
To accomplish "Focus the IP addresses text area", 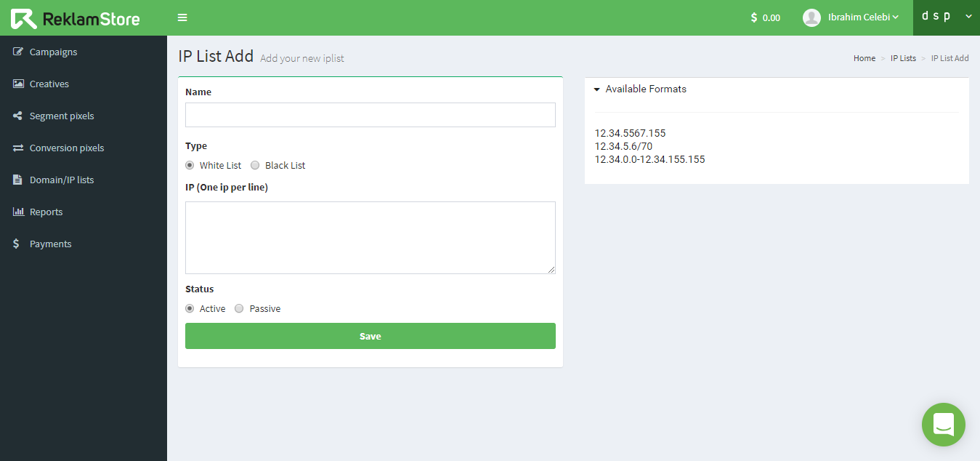I will click(370, 238).
